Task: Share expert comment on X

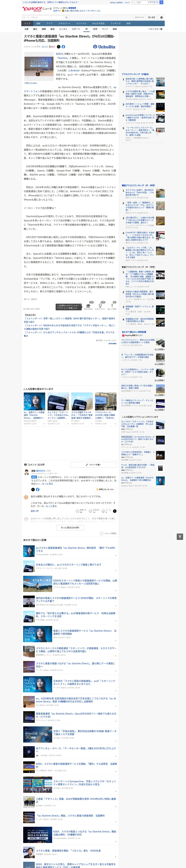Action: point(33,489)
